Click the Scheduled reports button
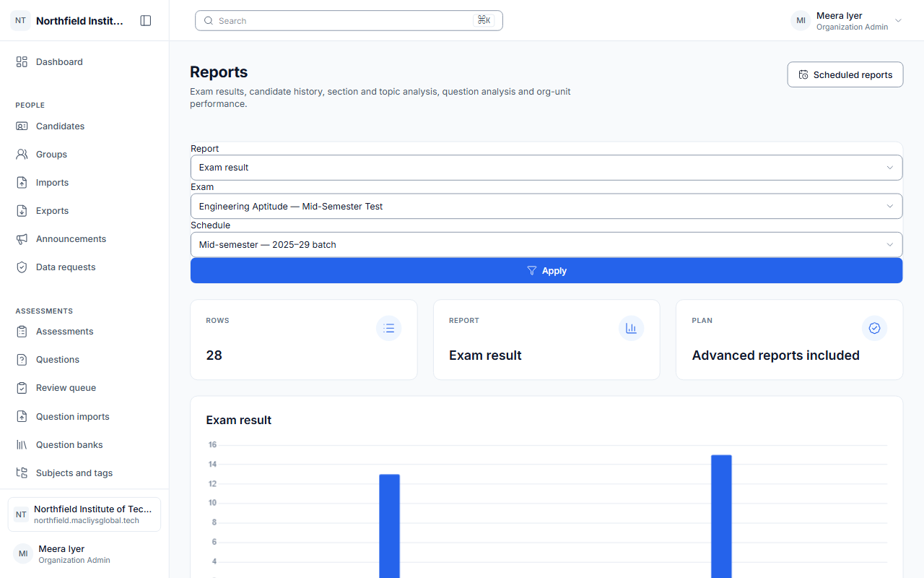Viewport: 924px width, 578px height. tap(845, 74)
